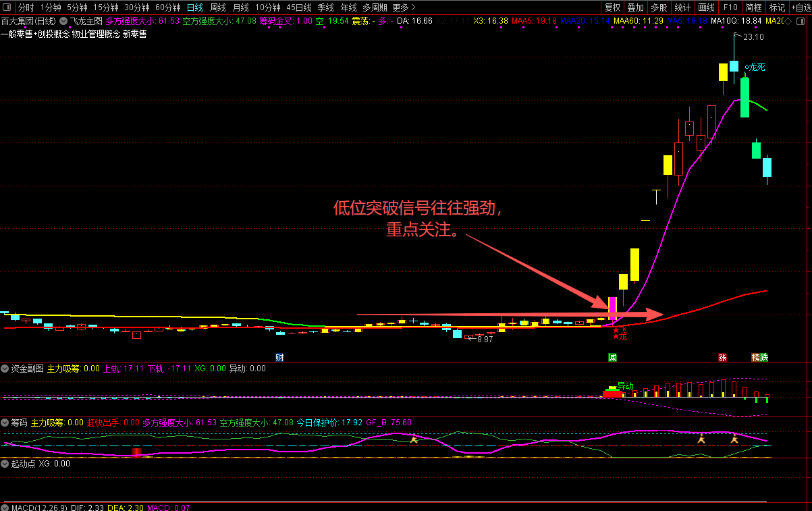
Task: Click the diamond icon after MA20
Action: tap(788, 21)
